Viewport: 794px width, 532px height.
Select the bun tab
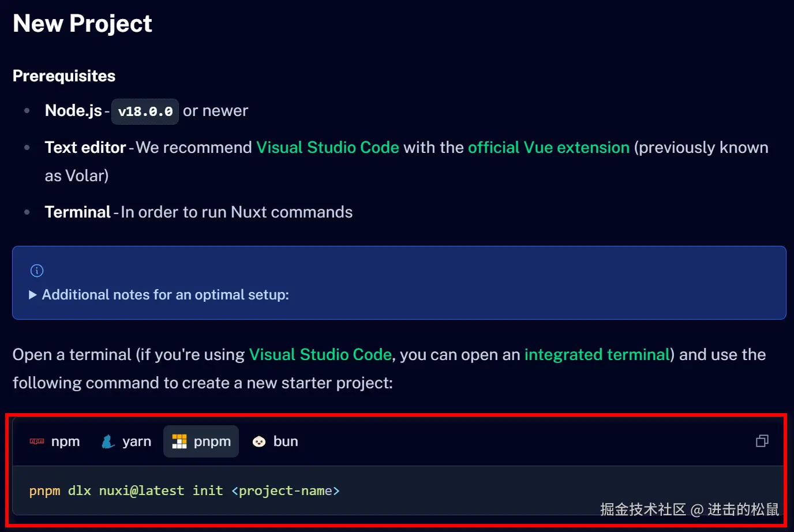pos(276,441)
